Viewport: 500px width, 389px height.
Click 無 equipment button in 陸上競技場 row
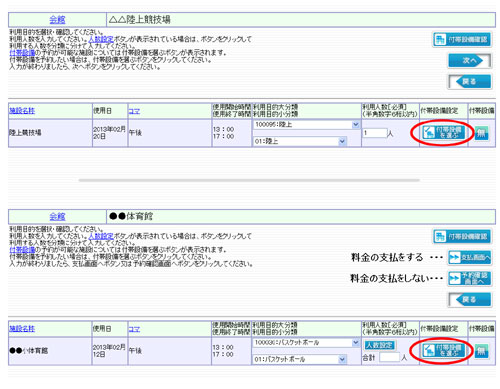pos(481,133)
